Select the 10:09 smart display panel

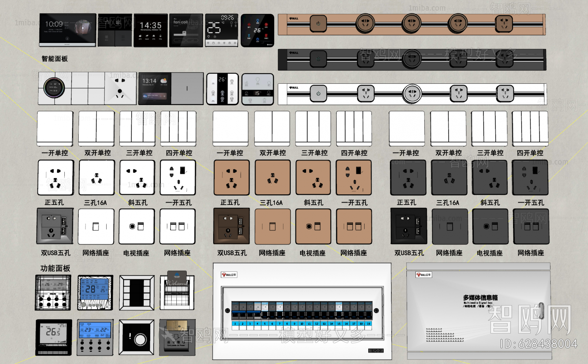[68, 30]
